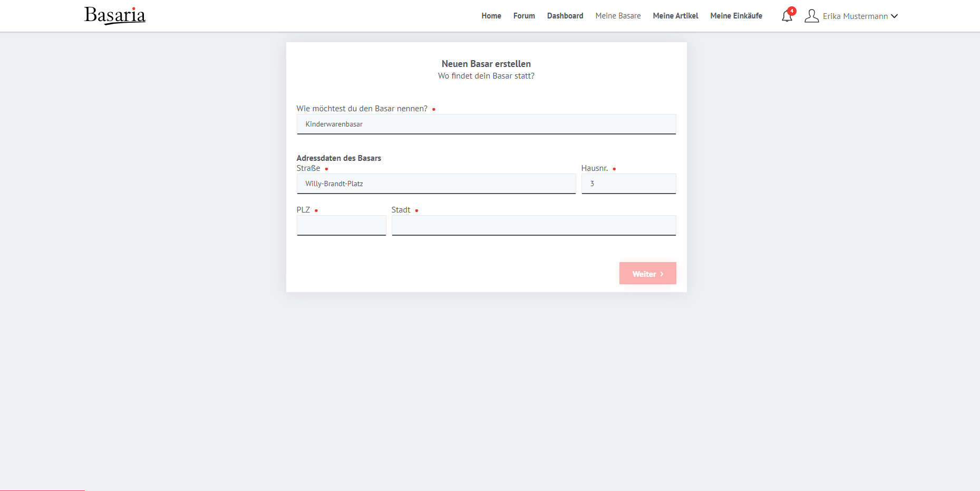Open the Forum menu item
Screen dimensions: 980x491
click(524, 16)
